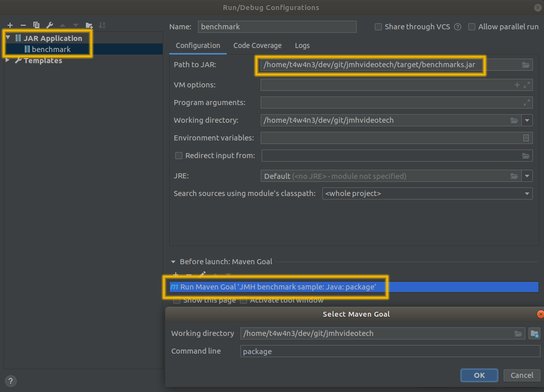Open the Logs tab
Viewport: 544px width, 392px height.
coord(302,45)
